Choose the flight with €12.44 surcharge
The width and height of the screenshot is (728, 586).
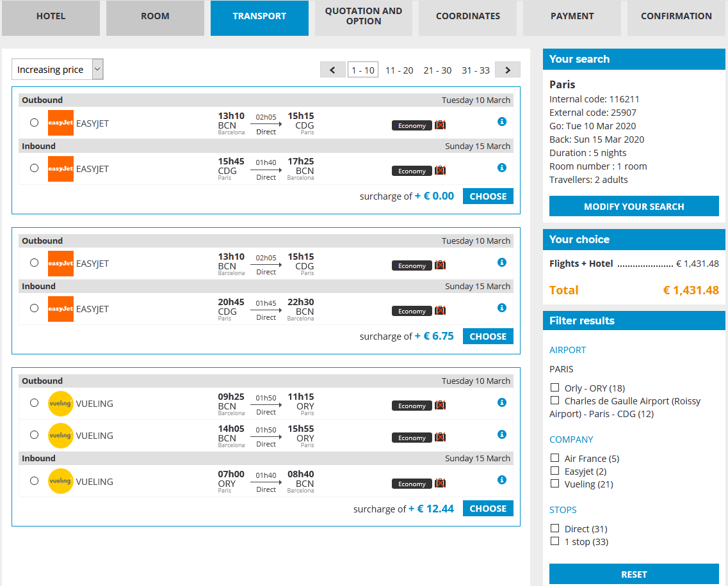pyautogui.click(x=488, y=509)
